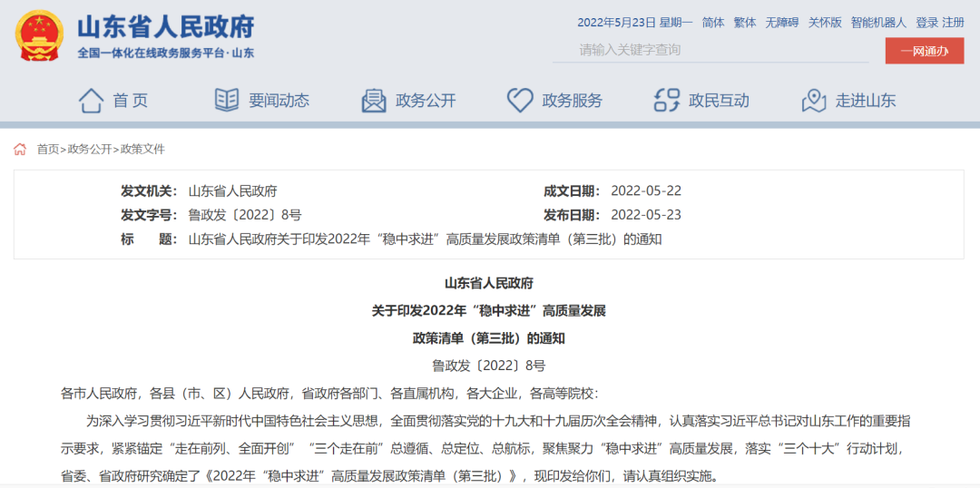Click the 山东省人民政府 site title
This screenshot has width=980, height=488.
pyautogui.click(x=166, y=26)
